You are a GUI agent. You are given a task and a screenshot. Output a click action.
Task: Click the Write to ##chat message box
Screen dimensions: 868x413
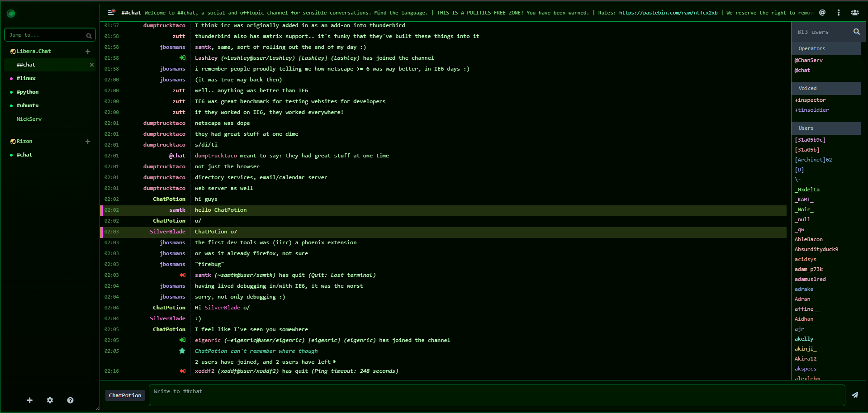pos(497,395)
